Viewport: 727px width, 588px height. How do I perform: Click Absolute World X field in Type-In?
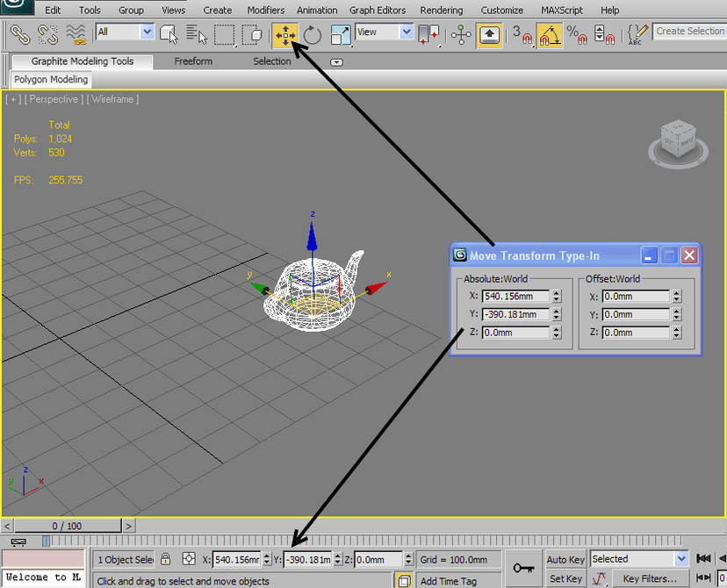[515, 296]
